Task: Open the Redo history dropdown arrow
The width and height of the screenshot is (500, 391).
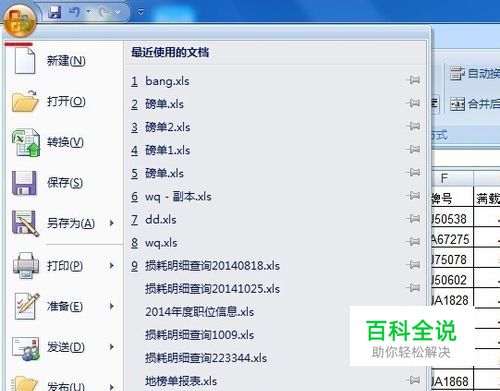Action: pos(118,12)
